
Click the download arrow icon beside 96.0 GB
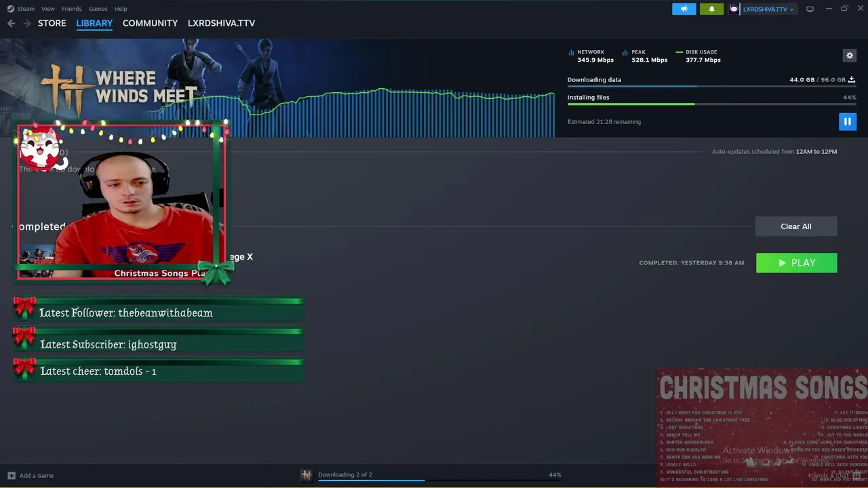[852, 79]
